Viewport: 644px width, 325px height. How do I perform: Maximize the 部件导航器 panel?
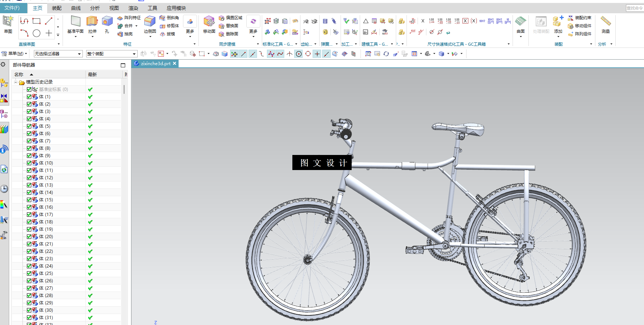pos(123,65)
